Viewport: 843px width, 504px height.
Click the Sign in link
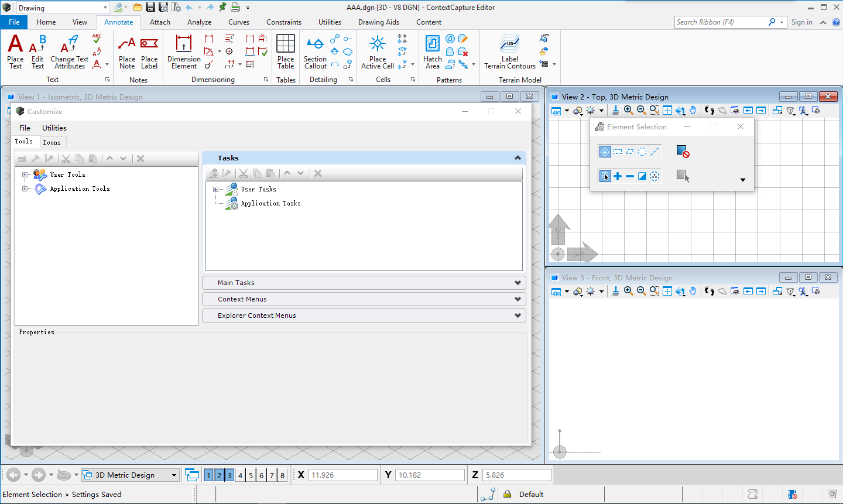(x=801, y=22)
